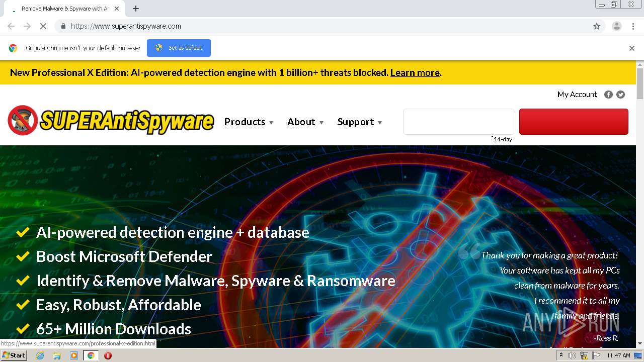
Task: Click the text Identify & Remove Malware, Spyware & Ransomware
Action: [x=216, y=281]
